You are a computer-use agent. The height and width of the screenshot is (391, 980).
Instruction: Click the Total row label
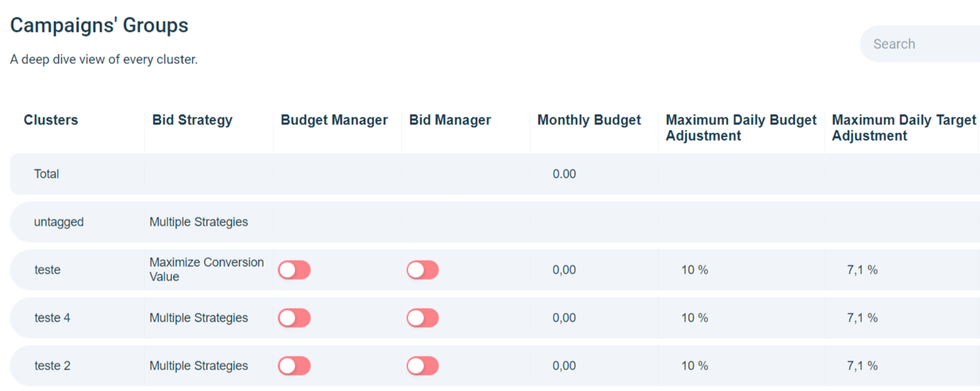[47, 174]
